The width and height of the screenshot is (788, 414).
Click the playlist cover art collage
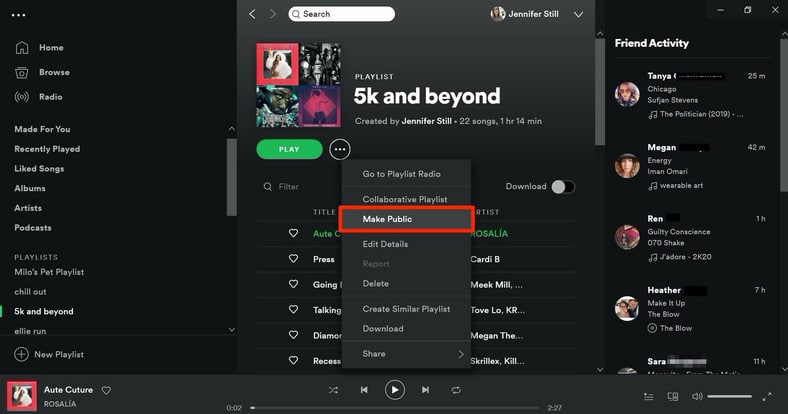[299, 85]
